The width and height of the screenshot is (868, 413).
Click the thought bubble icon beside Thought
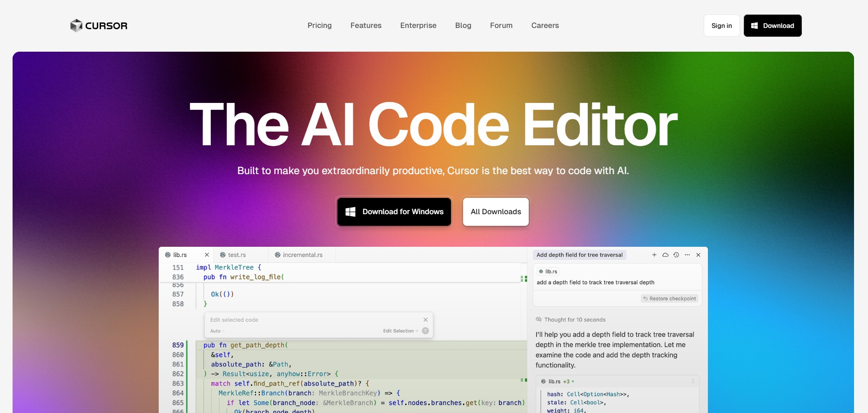tap(539, 319)
